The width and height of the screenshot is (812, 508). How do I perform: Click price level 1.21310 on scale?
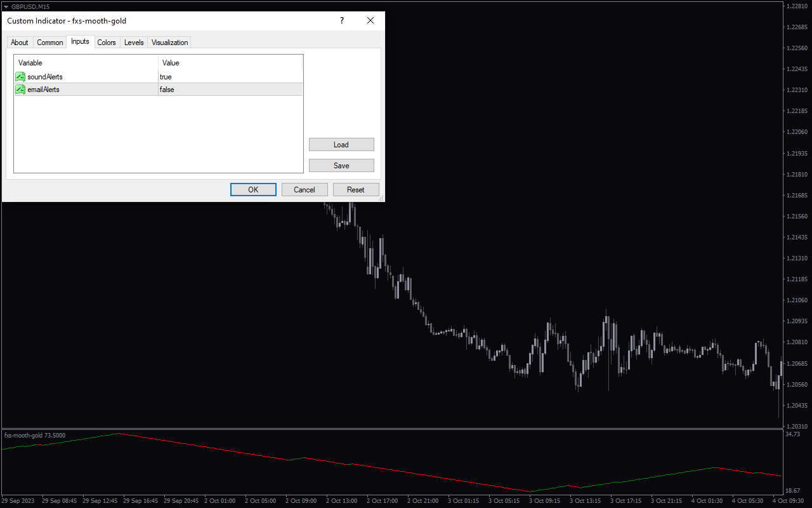[x=797, y=258]
